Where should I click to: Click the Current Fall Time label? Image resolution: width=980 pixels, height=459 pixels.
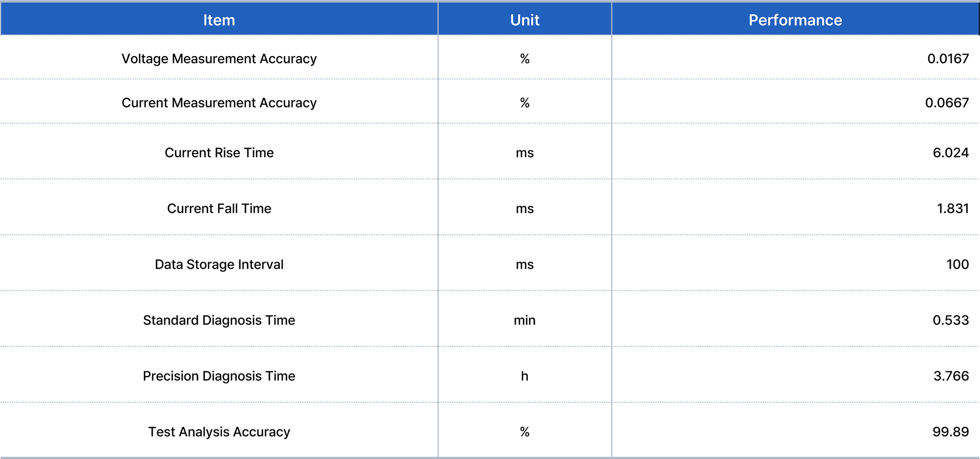pyautogui.click(x=219, y=208)
